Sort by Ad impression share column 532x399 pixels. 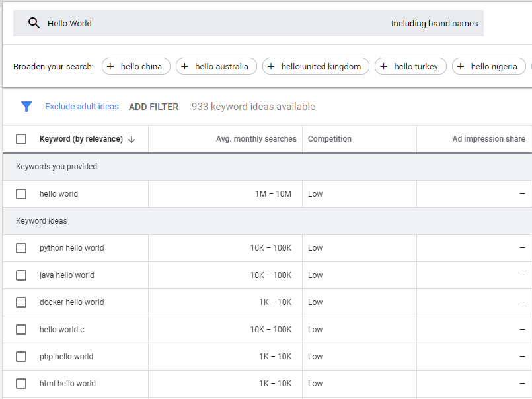(x=488, y=139)
